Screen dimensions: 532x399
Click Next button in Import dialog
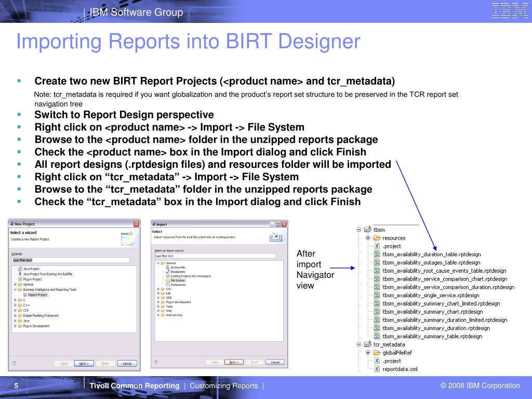point(234,362)
